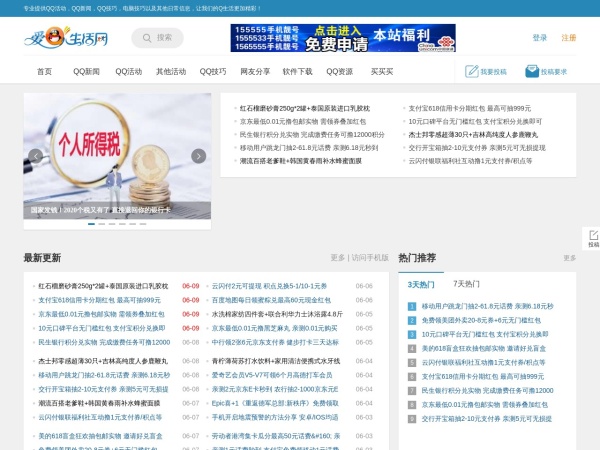Open the 首页 nav item
The image size is (600, 450).
tap(44, 72)
